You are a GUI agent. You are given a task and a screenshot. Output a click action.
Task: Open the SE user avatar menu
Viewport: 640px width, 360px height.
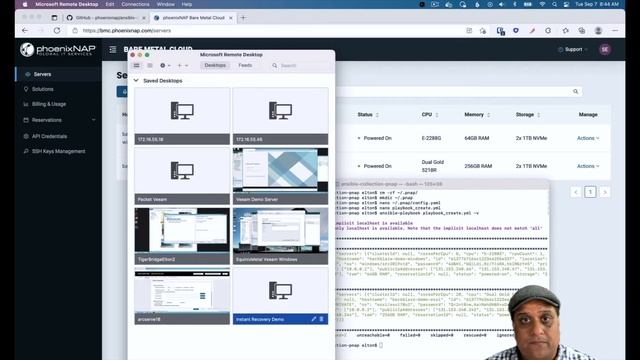tap(604, 49)
